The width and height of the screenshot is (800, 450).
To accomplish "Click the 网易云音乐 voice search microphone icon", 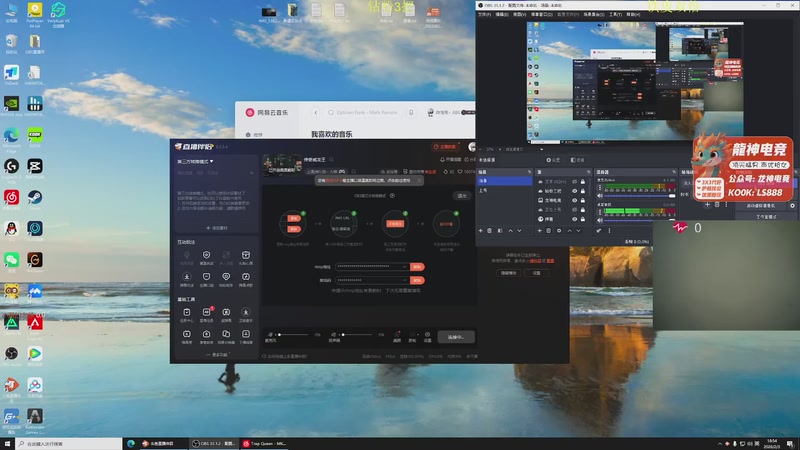I will point(411,112).
